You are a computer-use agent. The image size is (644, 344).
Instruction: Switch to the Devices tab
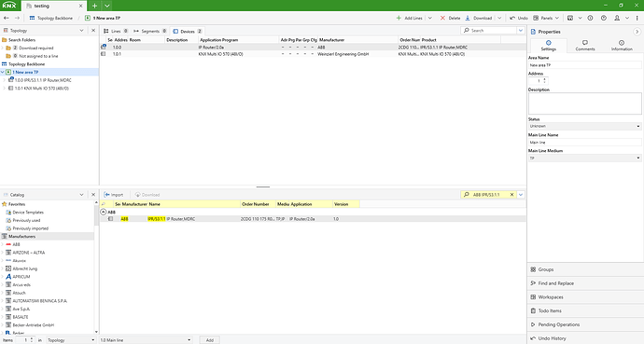(188, 31)
